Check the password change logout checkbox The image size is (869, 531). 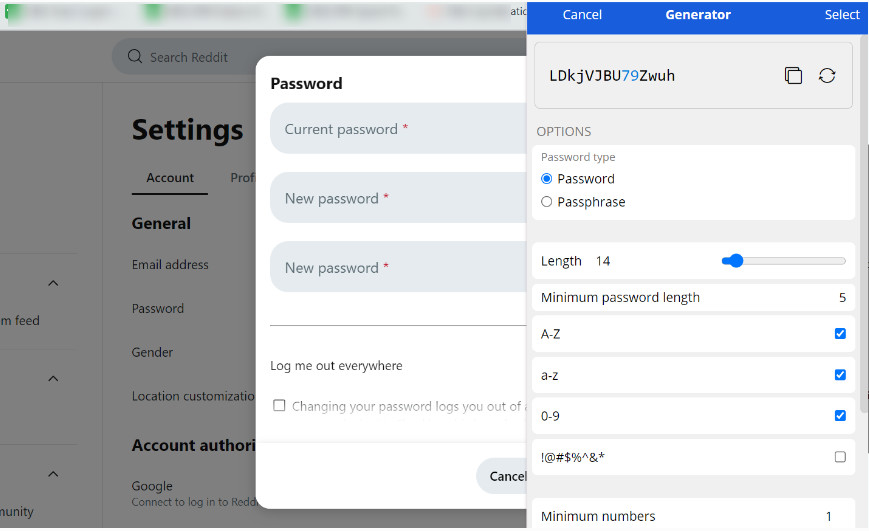coord(280,406)
